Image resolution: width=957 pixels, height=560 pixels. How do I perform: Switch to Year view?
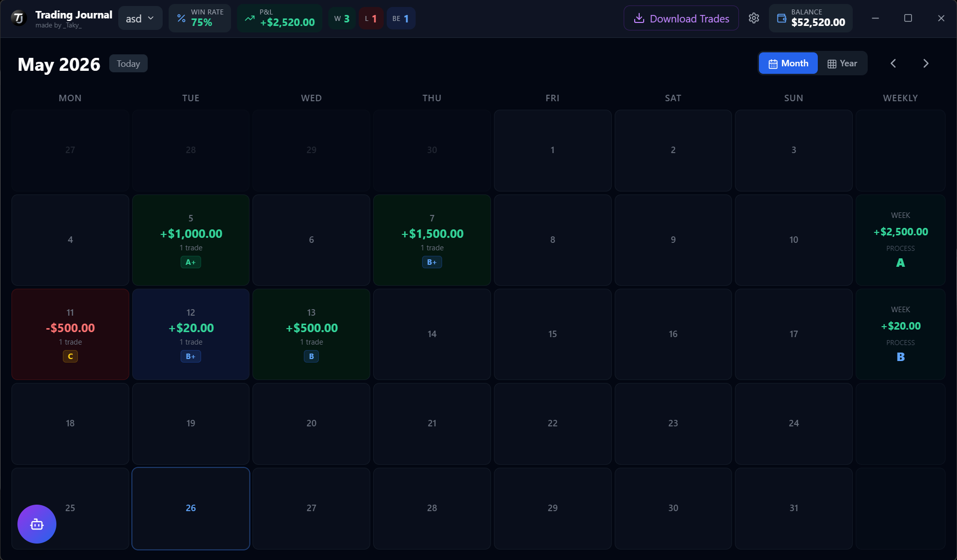coord(842,63)
